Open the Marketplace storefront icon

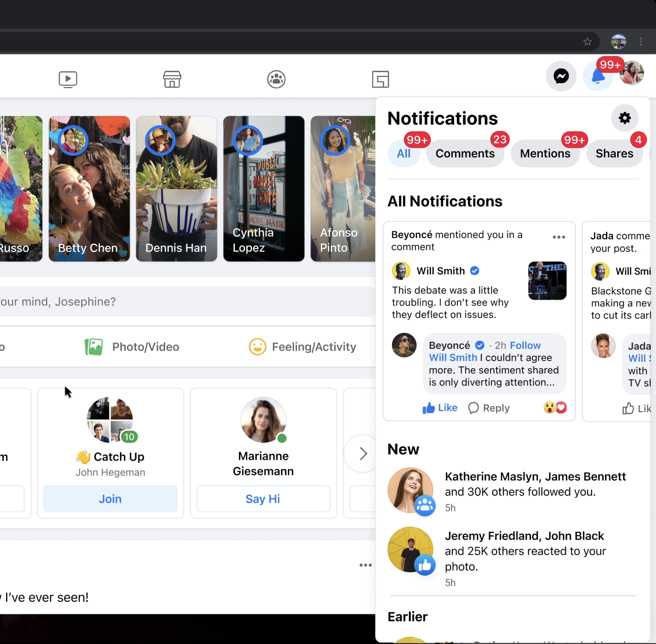coord(172,79)
